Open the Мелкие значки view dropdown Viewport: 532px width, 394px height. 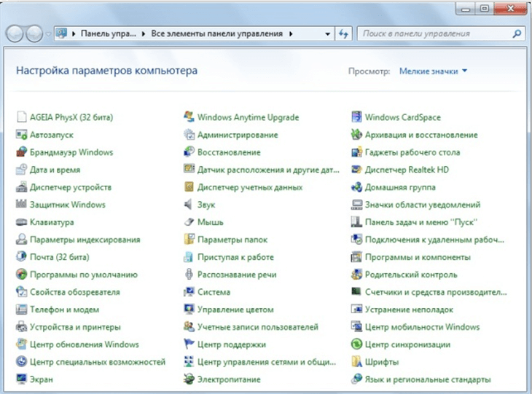(434, 71)
